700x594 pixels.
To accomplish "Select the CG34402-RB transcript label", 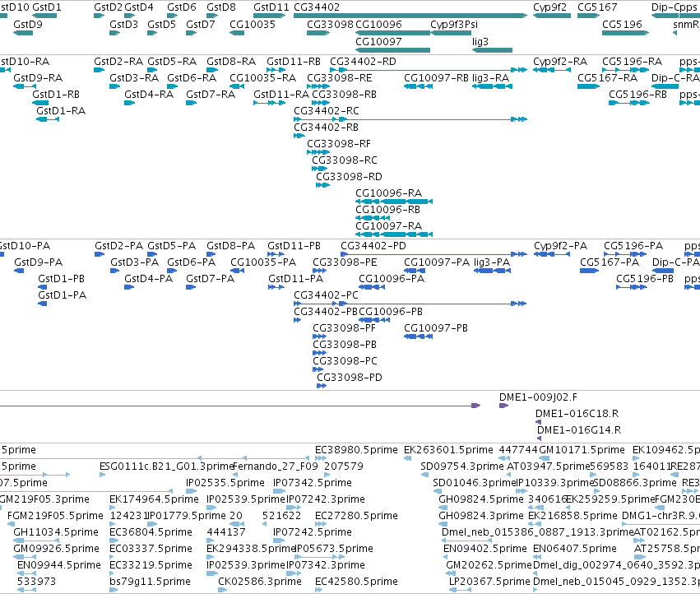I will point(326,128).
